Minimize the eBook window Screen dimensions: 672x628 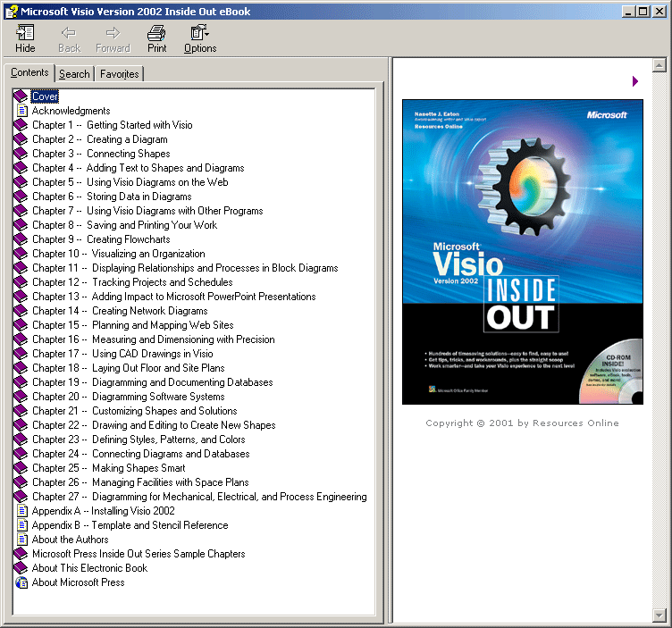tap(629, 12)
